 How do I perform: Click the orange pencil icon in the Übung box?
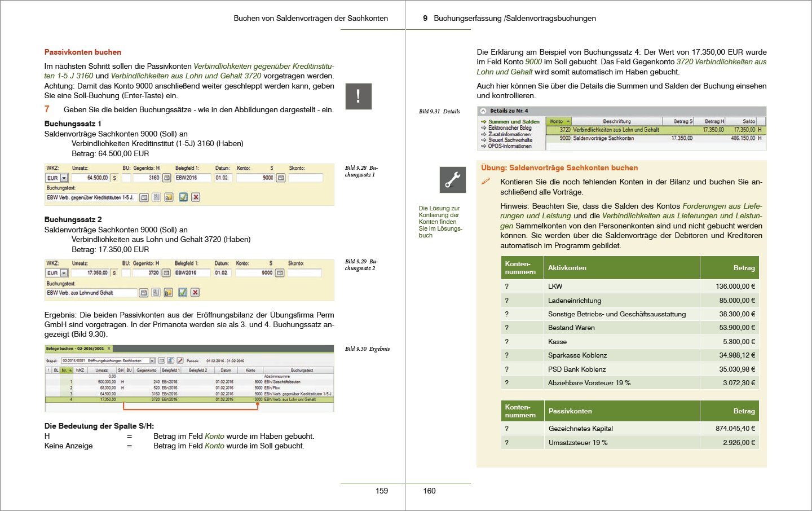pos(486,182)
